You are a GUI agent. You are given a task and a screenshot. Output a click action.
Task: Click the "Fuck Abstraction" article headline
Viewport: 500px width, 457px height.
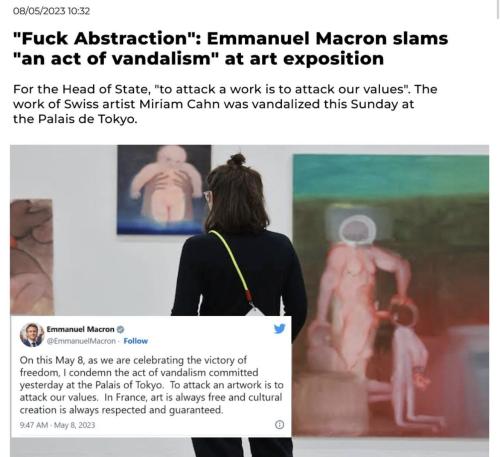pyautogui.click(x=230, y=48)
